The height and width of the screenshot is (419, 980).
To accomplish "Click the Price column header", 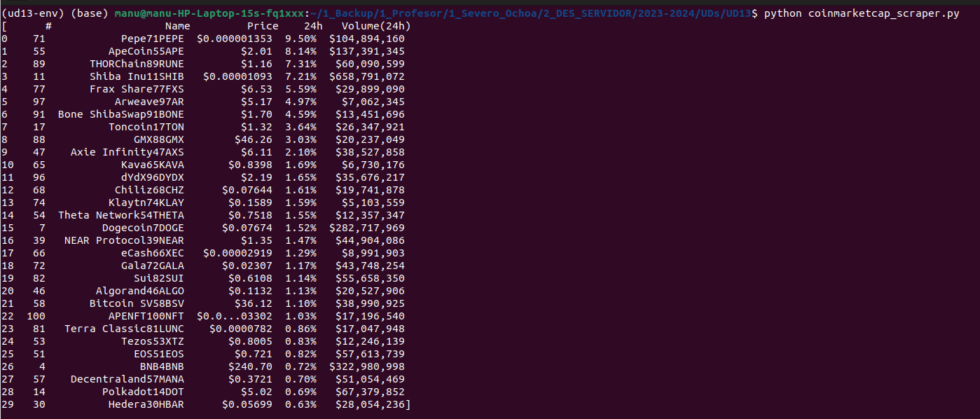I will pos(263,26).
